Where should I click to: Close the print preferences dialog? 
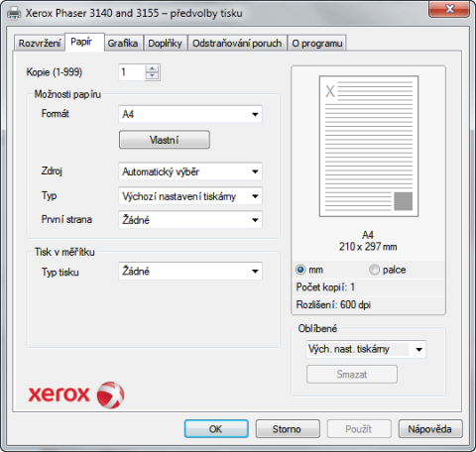(449, 9)
